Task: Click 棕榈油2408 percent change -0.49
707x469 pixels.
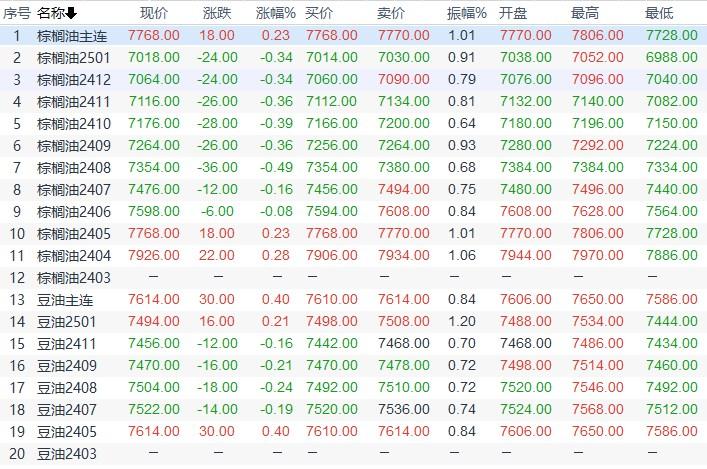Action: click(x=276, y=167)
